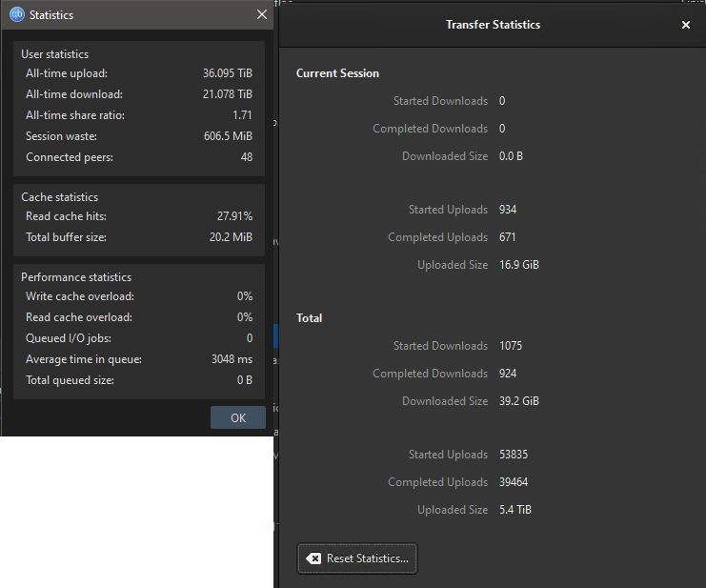Image resolution: width=706 pixels, height=588 pixels.
Task: Click Total Completed Downloads value 924
Action: click(508, 374)
